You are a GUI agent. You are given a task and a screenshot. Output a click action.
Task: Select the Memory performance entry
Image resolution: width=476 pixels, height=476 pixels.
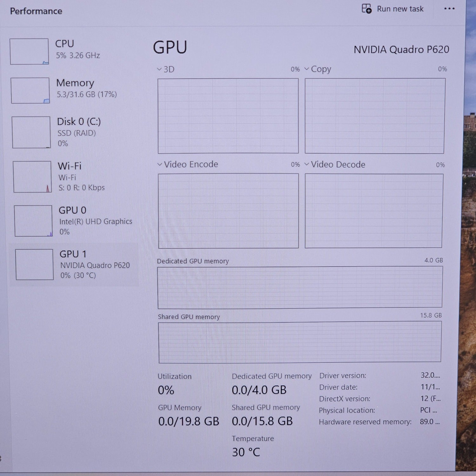[73, 90]
